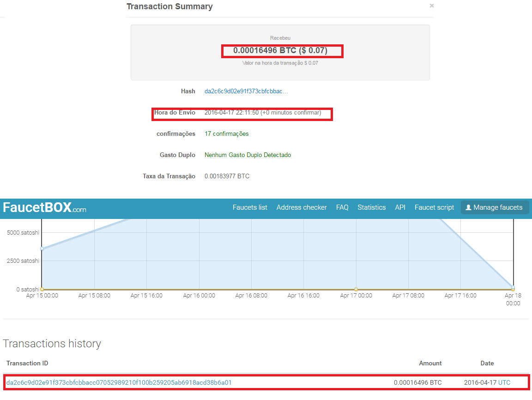This screenshot has height=400, width=532.
Task: Click the UTC link in Date column
Action: pyautogui.click(x=504, y=382)
